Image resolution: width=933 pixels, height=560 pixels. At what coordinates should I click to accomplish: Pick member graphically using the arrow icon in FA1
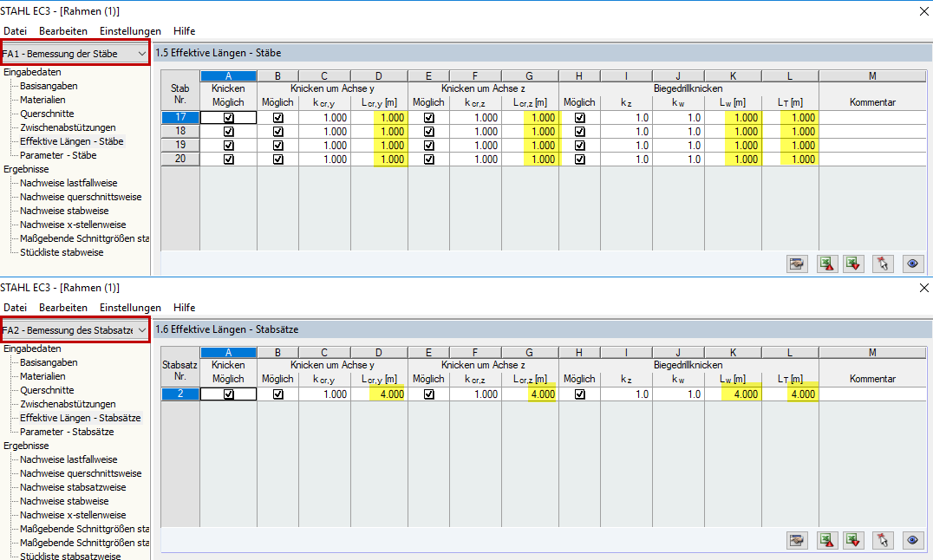883,264
